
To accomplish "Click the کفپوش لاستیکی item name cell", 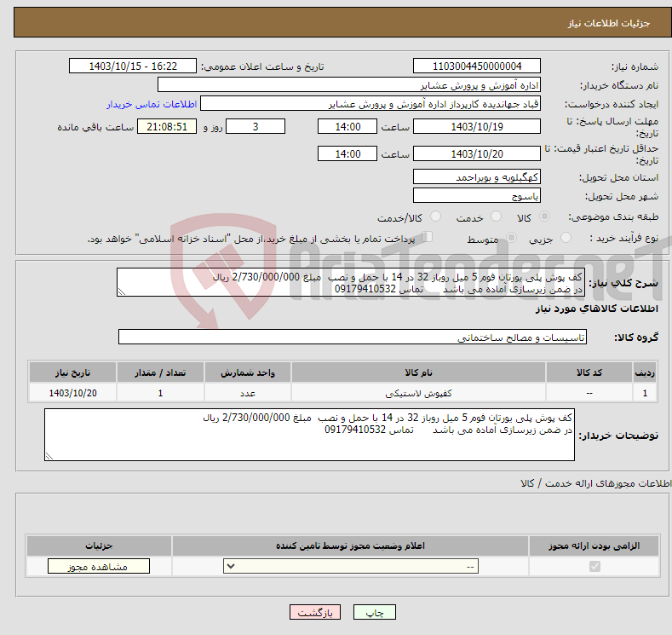I will tap(418, 393).
